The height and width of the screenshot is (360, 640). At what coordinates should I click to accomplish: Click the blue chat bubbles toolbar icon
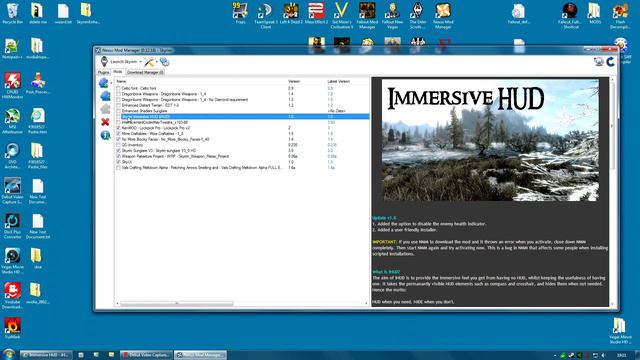164,62
